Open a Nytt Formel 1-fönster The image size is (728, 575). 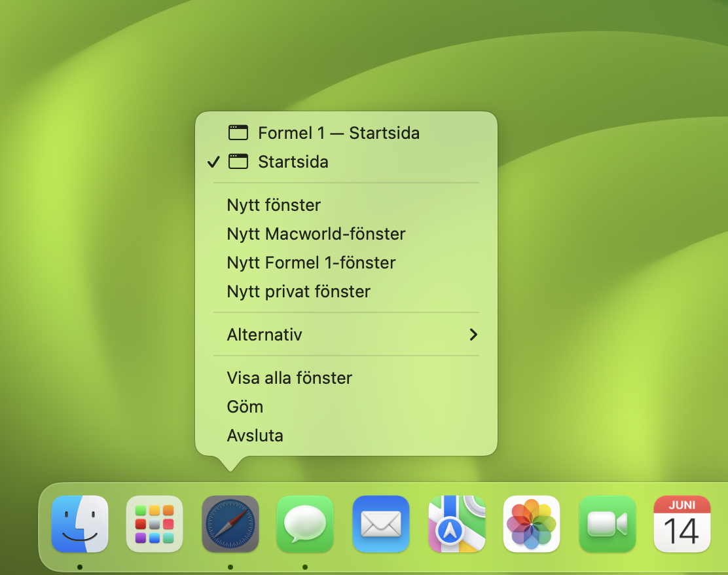311,263
